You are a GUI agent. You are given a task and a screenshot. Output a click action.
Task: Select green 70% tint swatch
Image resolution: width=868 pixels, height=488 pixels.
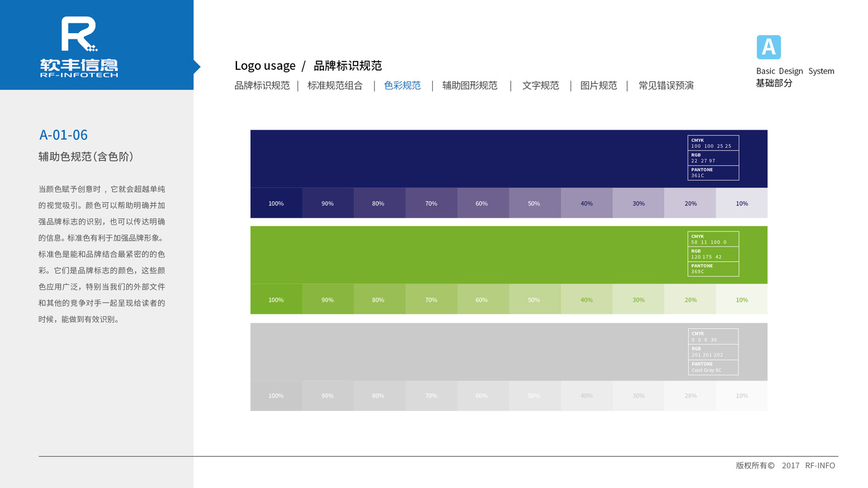point(431,299)
